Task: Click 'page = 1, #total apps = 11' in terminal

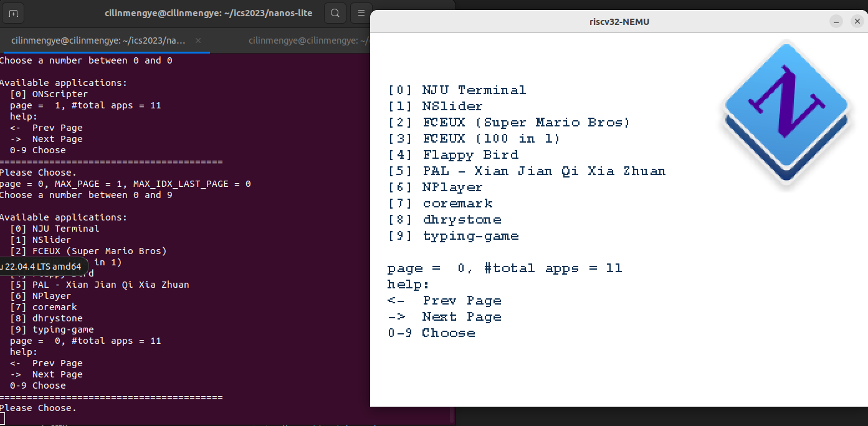Action: [85, 105]
